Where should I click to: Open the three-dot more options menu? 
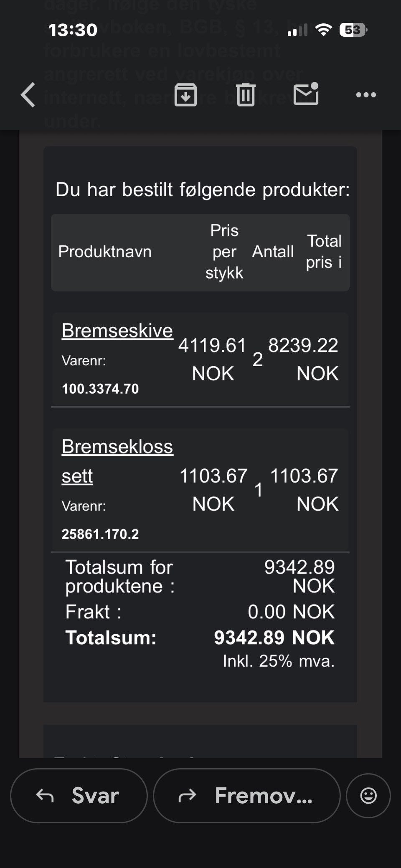click(366, 95)
